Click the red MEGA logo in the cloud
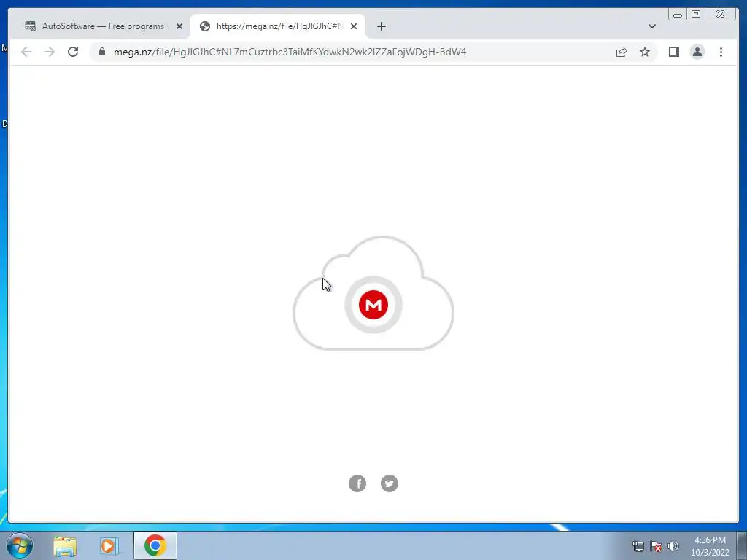Image resolution: width=747 pixels, height=560 pixels. click(373, 305)
